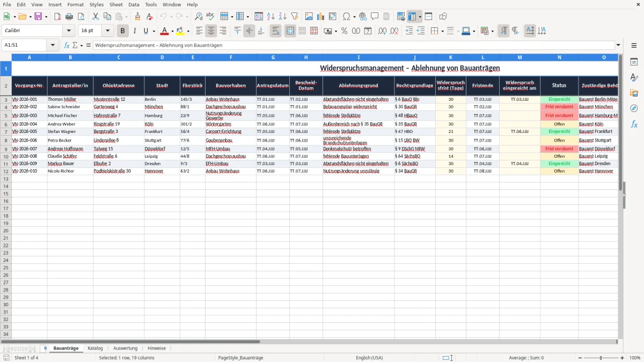The image size is (644, 362).
Task: Open Draw Functions shapes icon
Action: pos(443,17)
